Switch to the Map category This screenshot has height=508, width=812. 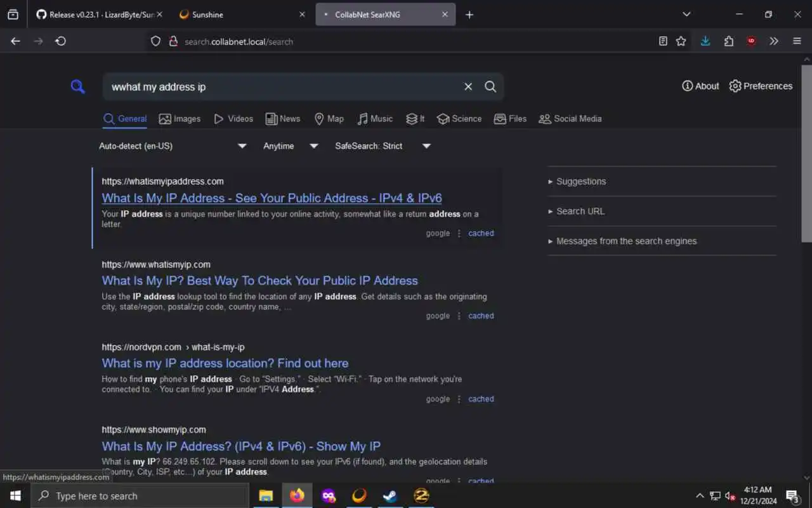(329, 119)
